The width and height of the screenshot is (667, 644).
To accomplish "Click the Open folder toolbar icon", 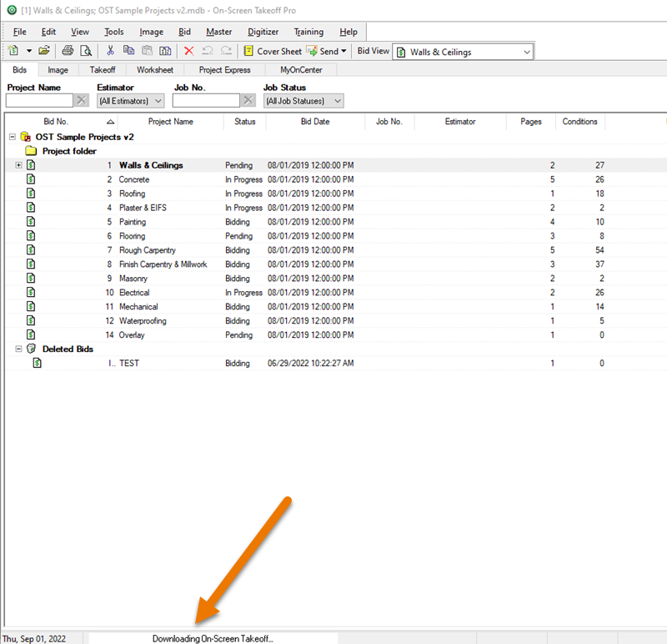I will pyautogui.click(x=44, y=51).
